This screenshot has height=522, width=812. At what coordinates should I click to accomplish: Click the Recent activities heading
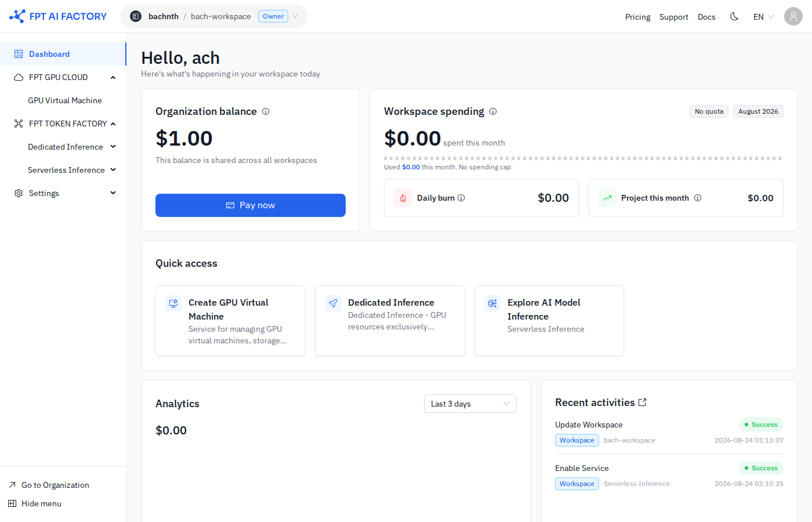tap(594, 403)
